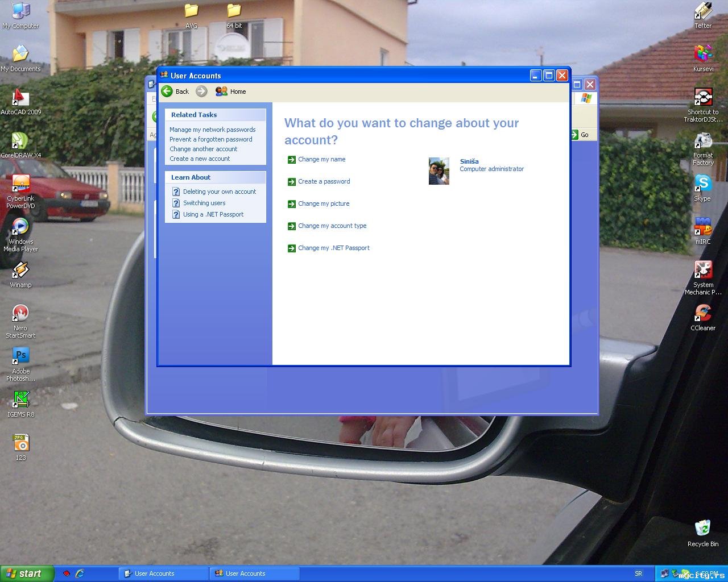
Task: Click the IGEMS R8 desktop icon
Action: click(x=20, y=404)
